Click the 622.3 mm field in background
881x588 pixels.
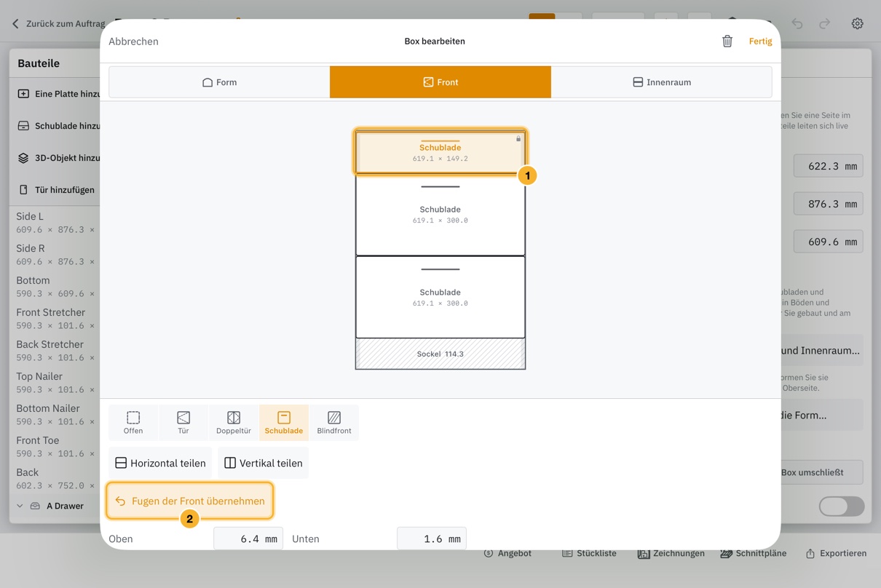click(829, 166)
